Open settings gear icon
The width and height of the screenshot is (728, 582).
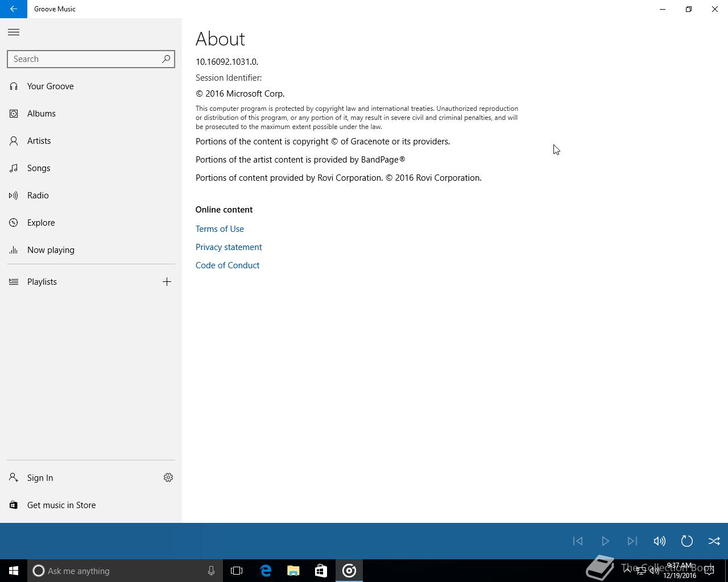[168, 478]
